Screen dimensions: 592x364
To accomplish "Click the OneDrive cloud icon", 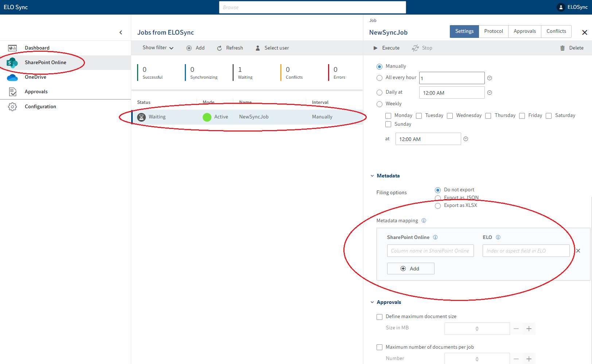I will [12, 77].
